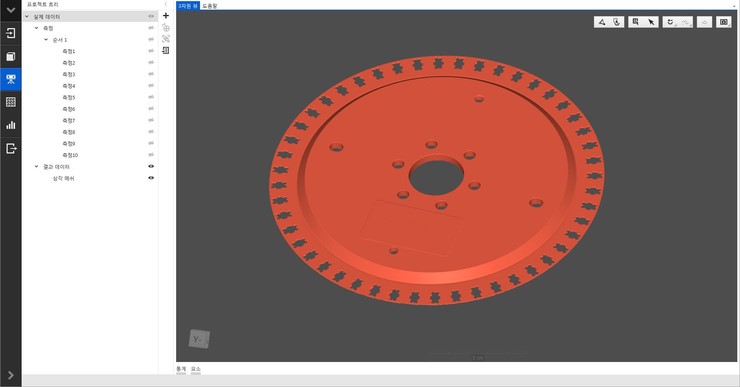Show the 측정3 item via its eye icon
Image resolution: width=740 pixels, height=387 pixels.
[151, 74]
